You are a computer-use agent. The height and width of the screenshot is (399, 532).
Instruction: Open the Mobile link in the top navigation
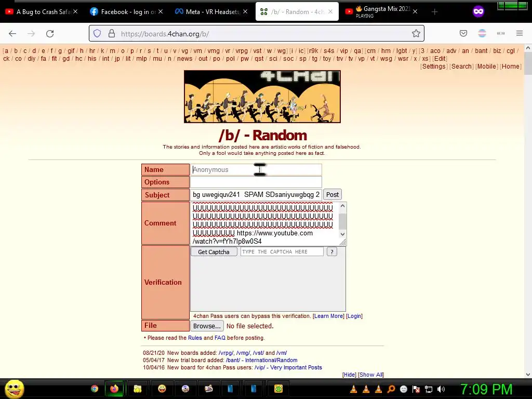pos(486,66)
